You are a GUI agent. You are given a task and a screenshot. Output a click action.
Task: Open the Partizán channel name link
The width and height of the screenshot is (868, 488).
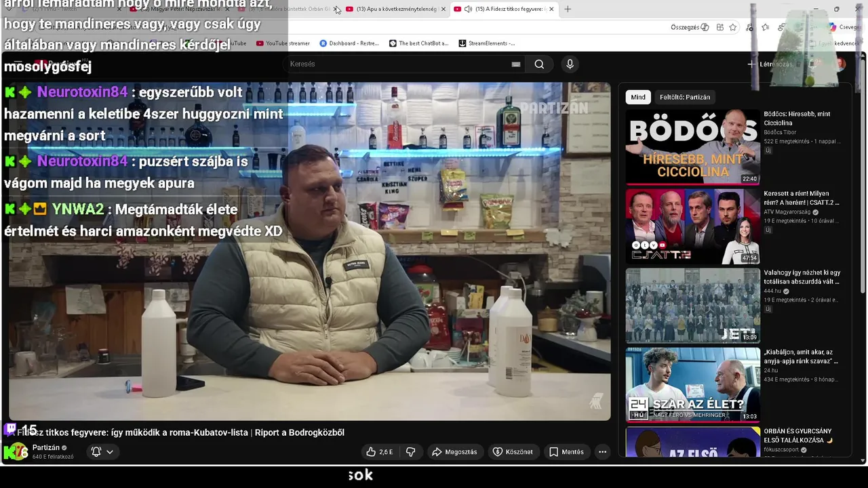point(46,448)
